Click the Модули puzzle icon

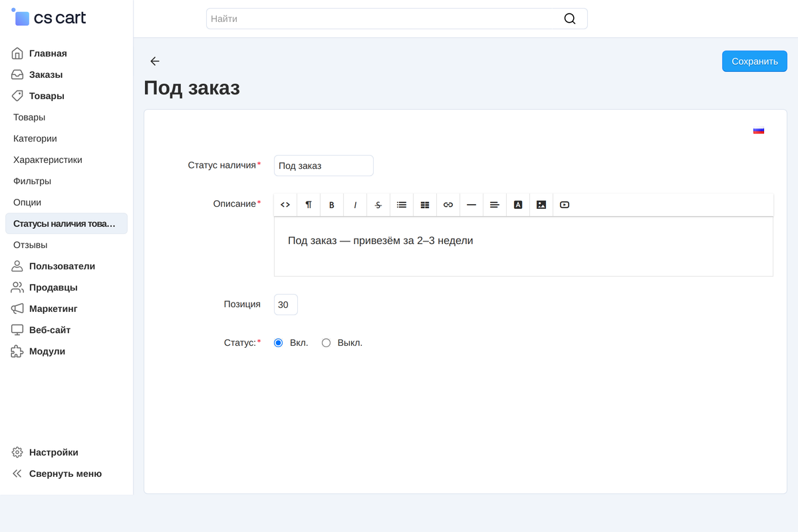(17, 351)
